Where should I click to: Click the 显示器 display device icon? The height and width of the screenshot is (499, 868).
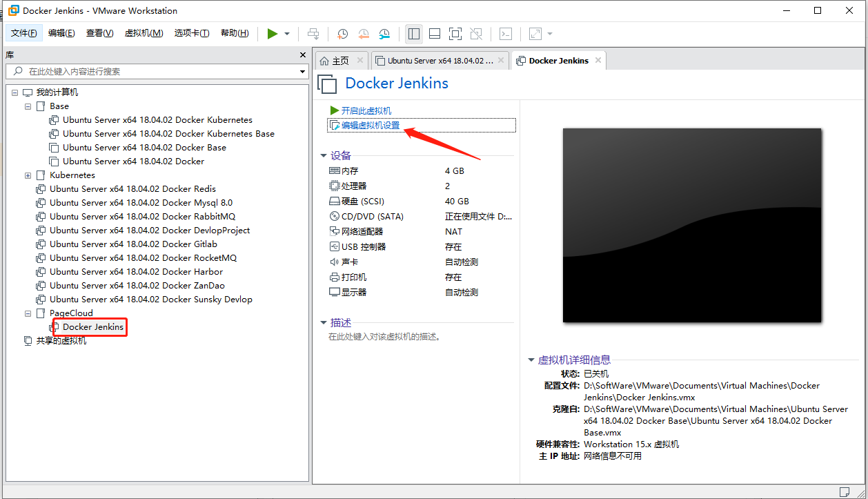[335, 293]
